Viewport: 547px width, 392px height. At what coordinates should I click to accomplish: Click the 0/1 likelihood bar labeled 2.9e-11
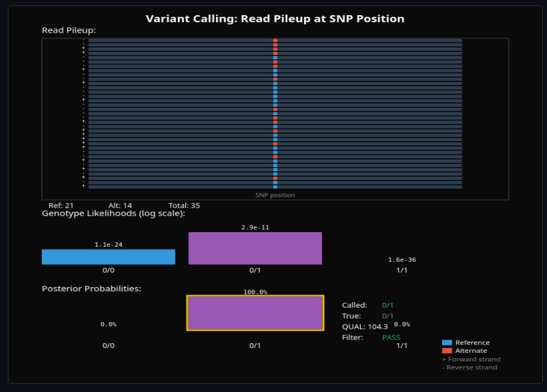pyautogui.click(x=255, y=248)
